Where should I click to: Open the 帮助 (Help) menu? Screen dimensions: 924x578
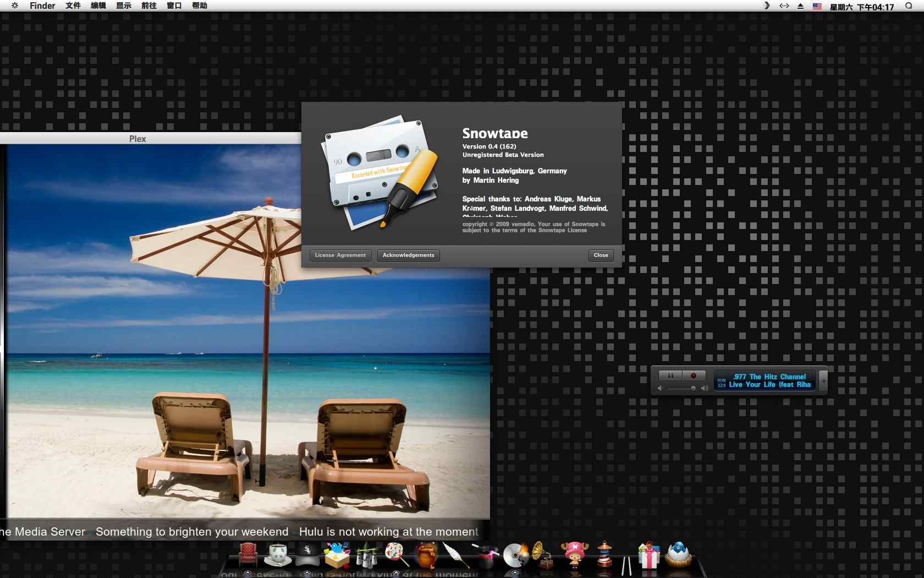[x=200, y=6]
